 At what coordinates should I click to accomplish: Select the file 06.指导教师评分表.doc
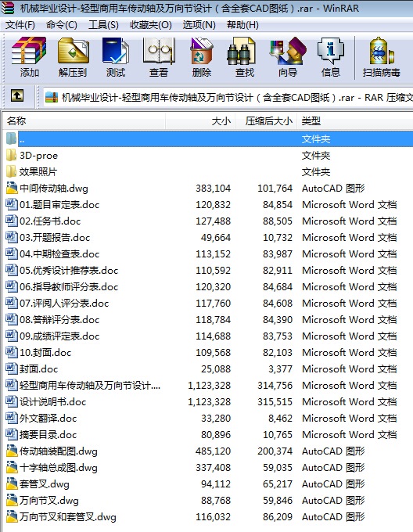69,286
